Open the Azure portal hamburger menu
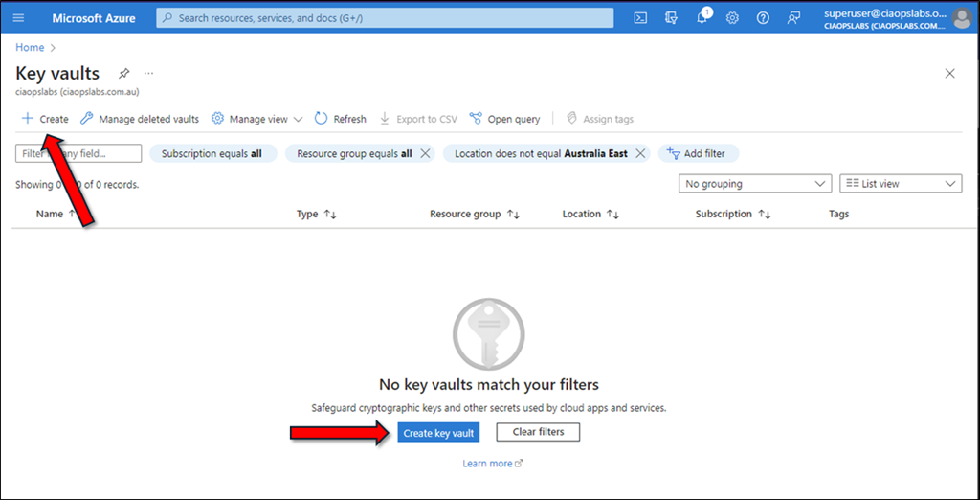Viewport: 980px width, 500px height. pos(18,18)
